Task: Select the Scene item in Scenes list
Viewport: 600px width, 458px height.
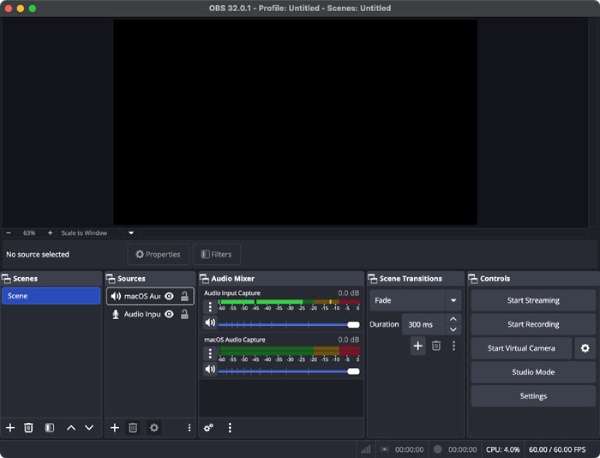Action: pyautogui.click(x=51, y=296)
